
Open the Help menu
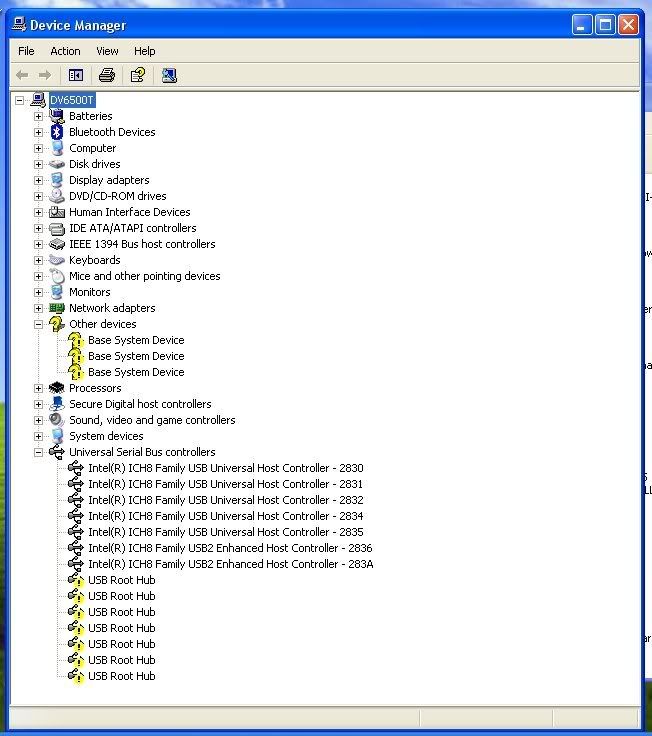145,51
